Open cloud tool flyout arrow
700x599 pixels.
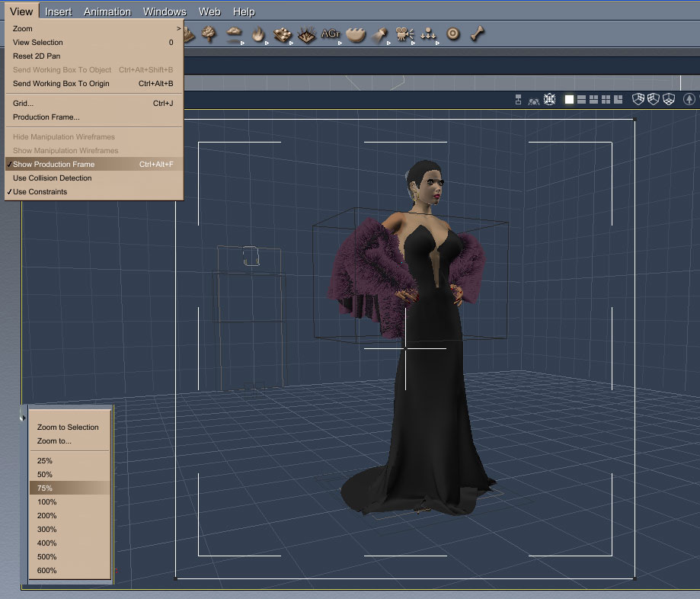click(242, 43)
